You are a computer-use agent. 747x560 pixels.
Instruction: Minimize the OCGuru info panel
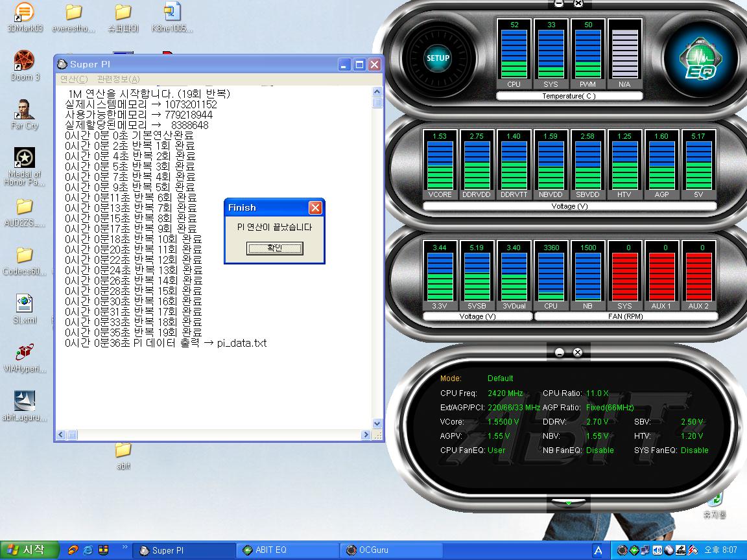click(560, 353)
